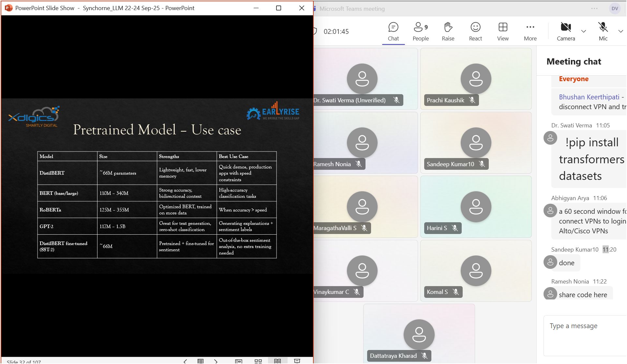
Task: Raise your hand in the meeting
Action: point(448,32)
